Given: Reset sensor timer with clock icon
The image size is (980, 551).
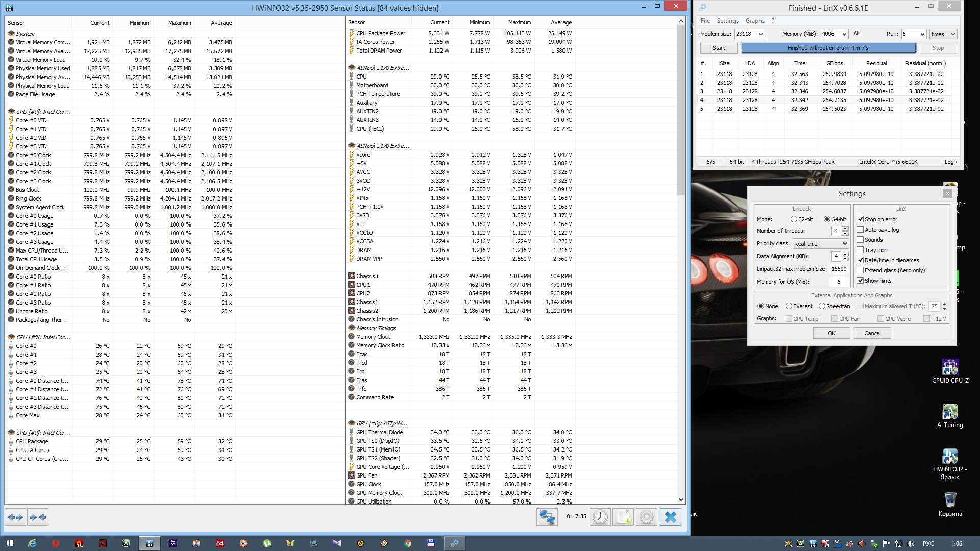Looking at the screenshot, I should tap(600, 517).
